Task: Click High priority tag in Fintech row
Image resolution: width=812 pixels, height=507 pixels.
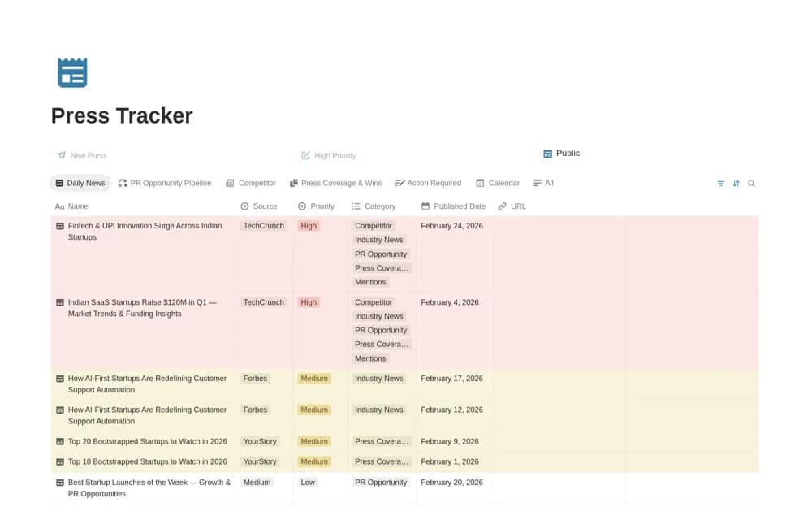Action: click(309, 226)
